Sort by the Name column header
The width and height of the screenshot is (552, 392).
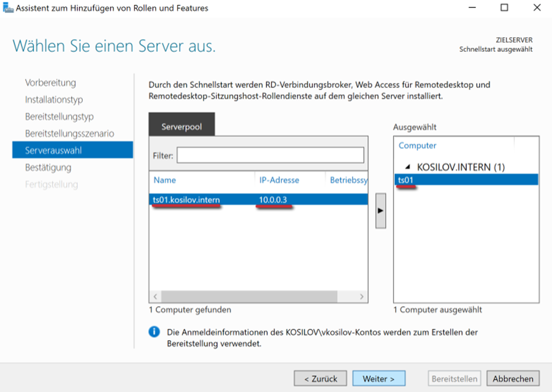pos(165,180)
